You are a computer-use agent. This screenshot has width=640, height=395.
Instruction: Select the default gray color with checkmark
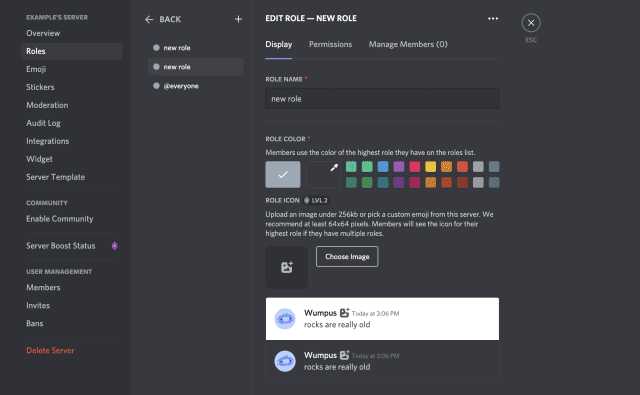point(283,174)
